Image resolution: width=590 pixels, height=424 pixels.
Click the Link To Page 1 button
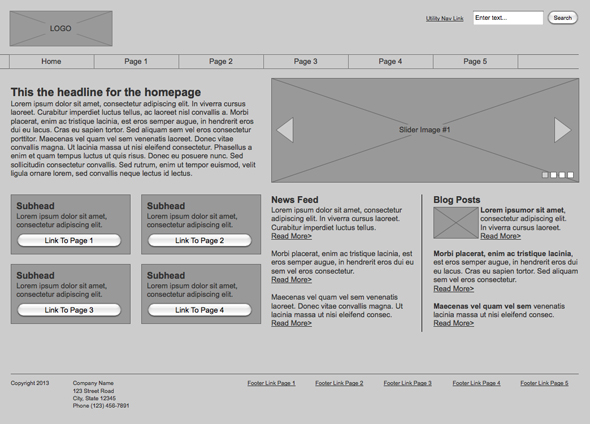click(x=69, y=240)
